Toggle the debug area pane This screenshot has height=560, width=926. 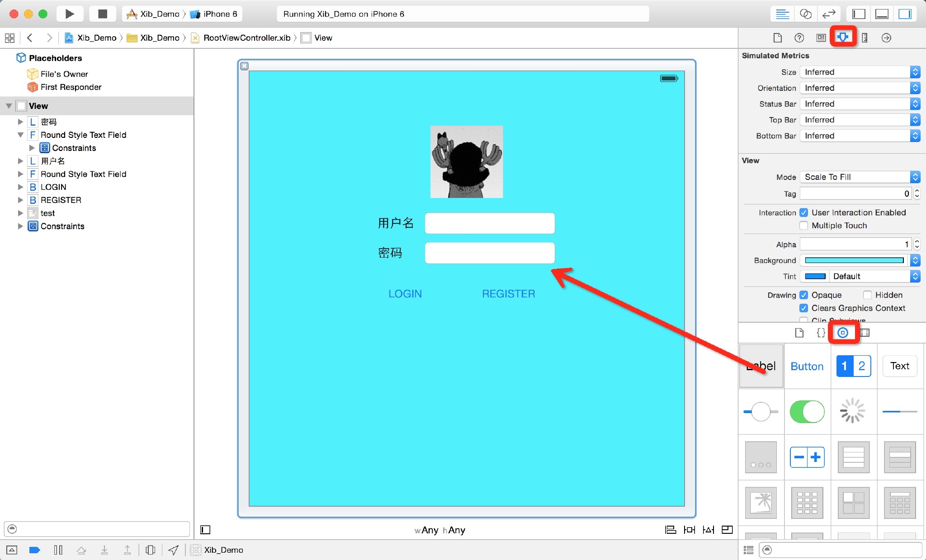882,14
